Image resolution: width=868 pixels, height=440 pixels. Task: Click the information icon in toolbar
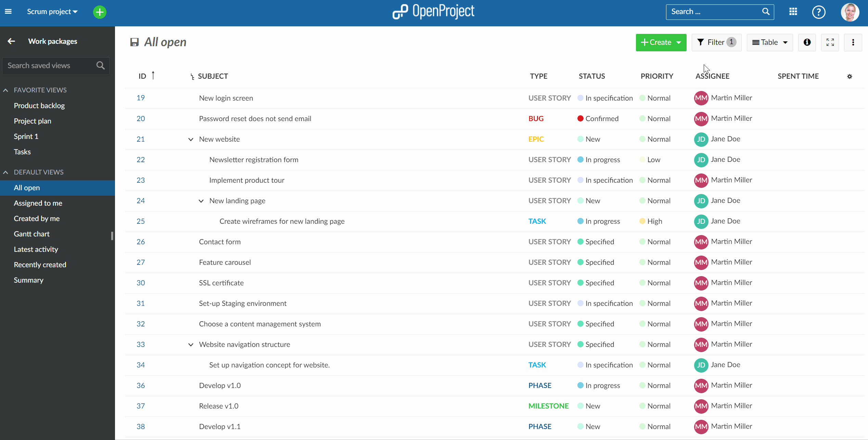[x=807, y=42]
